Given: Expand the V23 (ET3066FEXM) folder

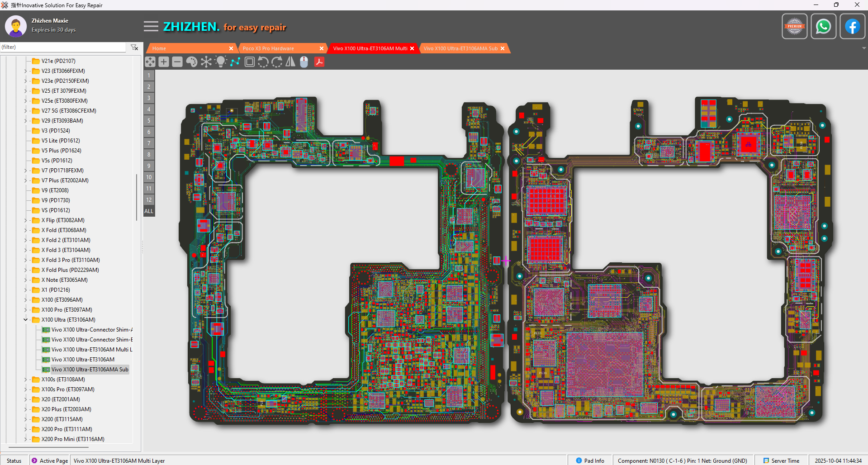Looking at the screenshot, I should [26, 71].
